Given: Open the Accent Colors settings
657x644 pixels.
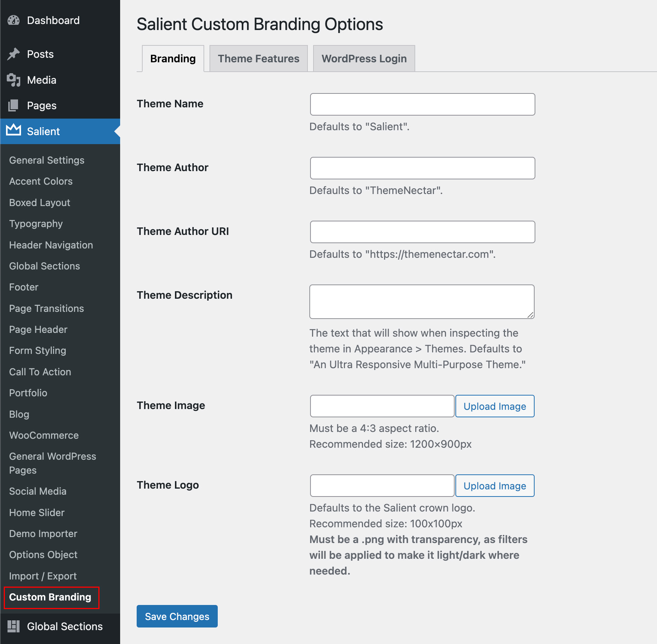Looking at the screenshot, I should [41, 181].
